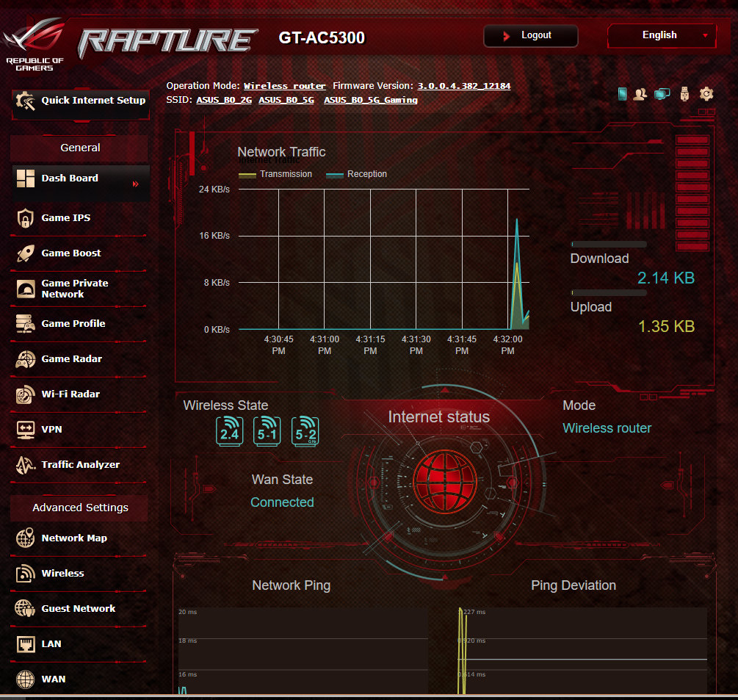Open Traffic Analyzer page

80,465
